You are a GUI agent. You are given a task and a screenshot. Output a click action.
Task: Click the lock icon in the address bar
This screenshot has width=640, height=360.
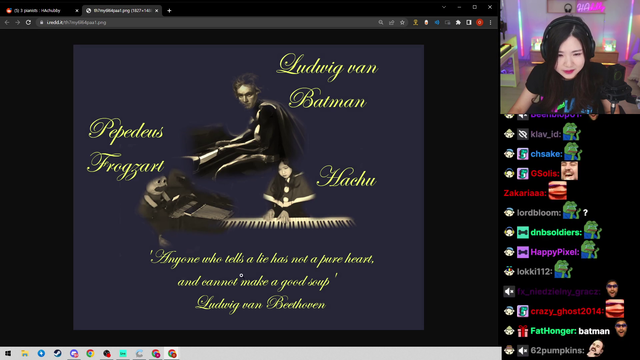(42, 22)
